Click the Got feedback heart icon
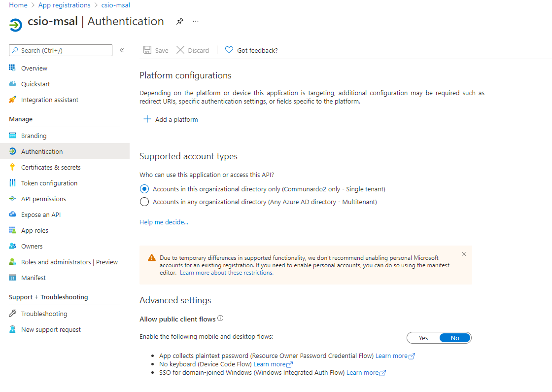The width and height of the screenshot is (552, 392). (x=229, y=50)
